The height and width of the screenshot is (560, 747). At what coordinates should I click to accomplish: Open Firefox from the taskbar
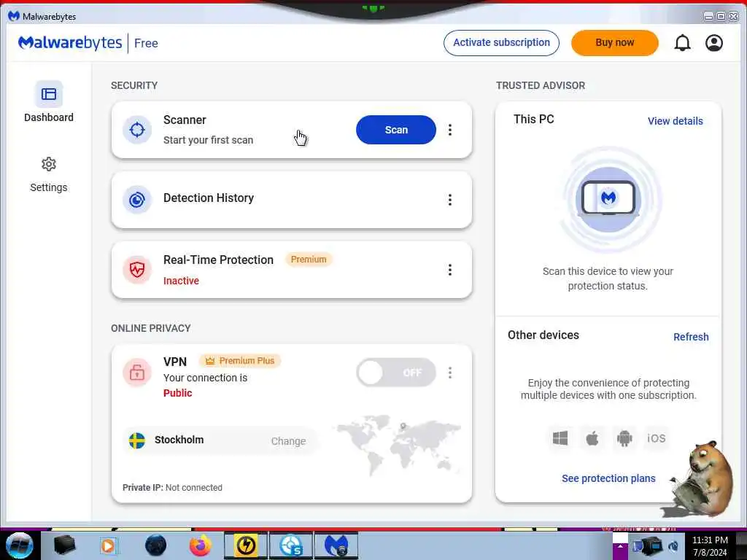coord(200,545)
